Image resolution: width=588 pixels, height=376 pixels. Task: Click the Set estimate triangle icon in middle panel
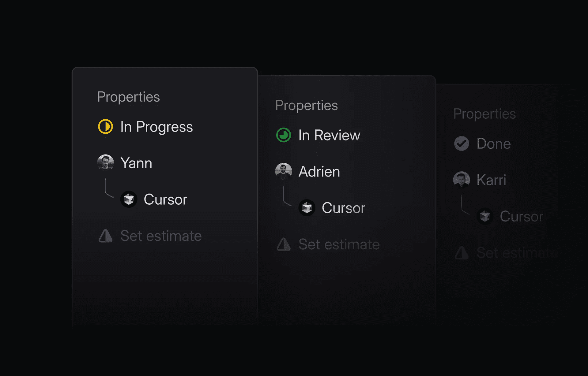pyautogui.click(x=283, y=244)
